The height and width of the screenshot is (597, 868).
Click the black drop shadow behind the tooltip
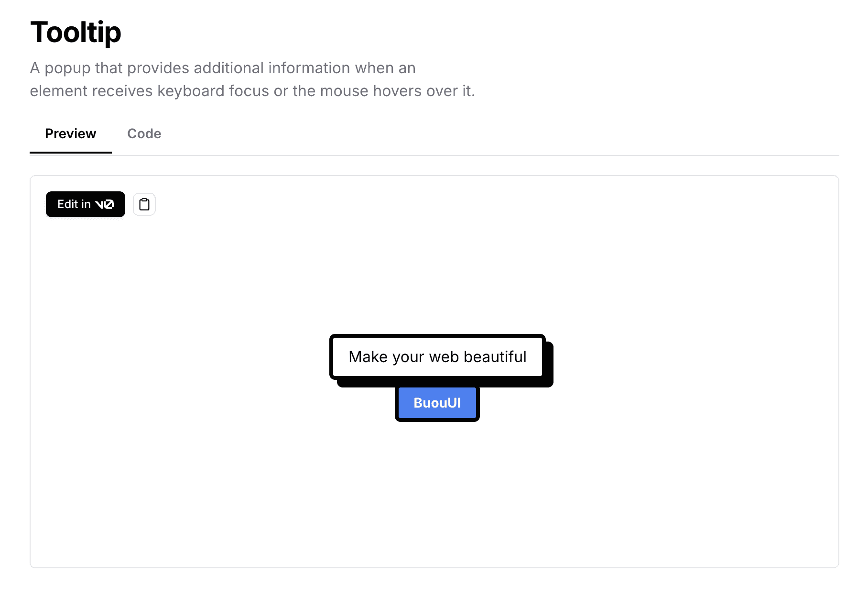point(550,365)
